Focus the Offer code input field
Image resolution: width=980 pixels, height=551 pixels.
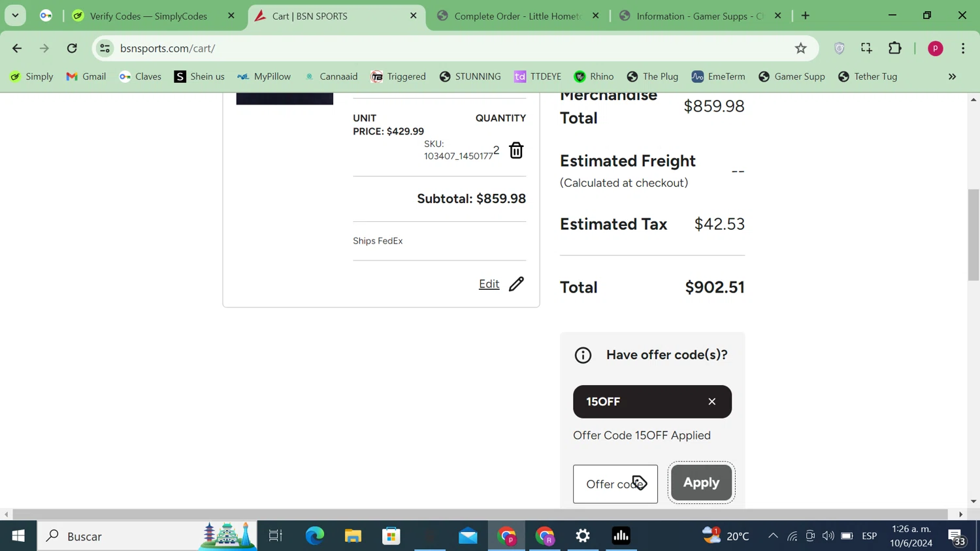tap(615, 484)
